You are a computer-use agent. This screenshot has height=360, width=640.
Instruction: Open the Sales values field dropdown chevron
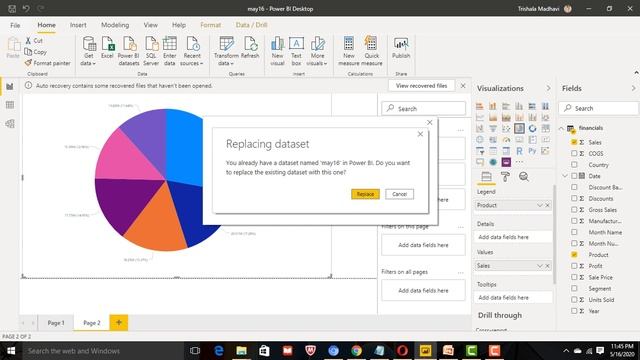[x=540, y=266]
